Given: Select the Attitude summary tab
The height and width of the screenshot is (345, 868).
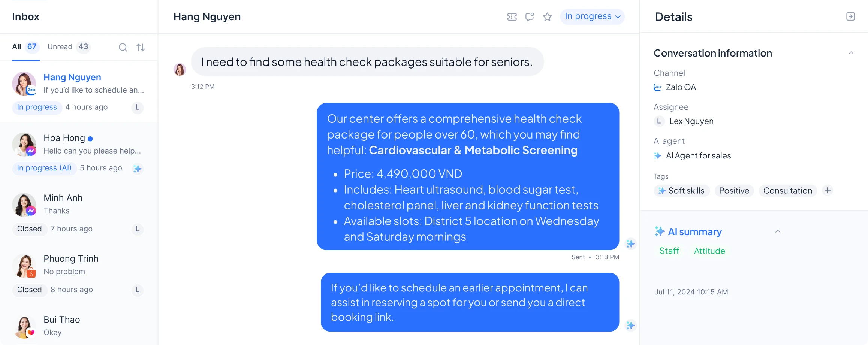Looking at the screenshot, I should coord(709,251).
